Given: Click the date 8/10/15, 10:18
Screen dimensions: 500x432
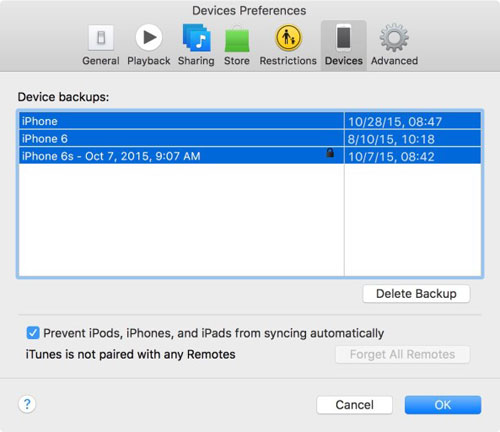Looking at the screenshot, I should [391, 139].
